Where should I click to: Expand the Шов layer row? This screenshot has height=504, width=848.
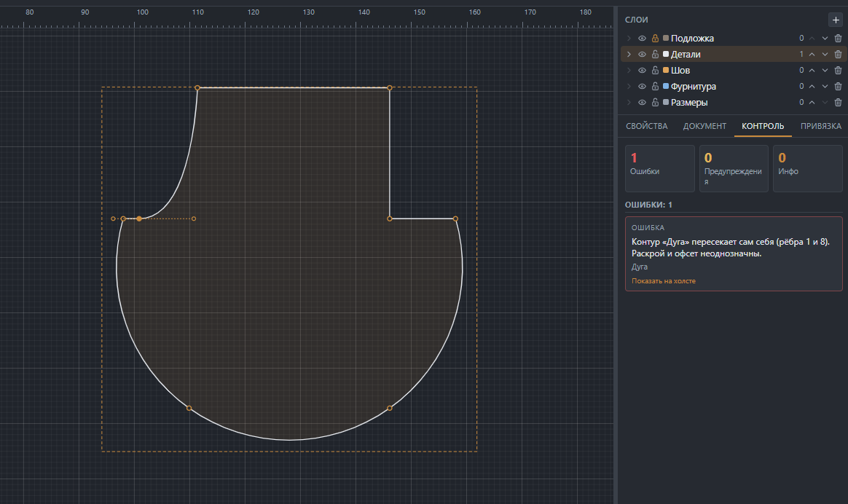pos(629,71)
